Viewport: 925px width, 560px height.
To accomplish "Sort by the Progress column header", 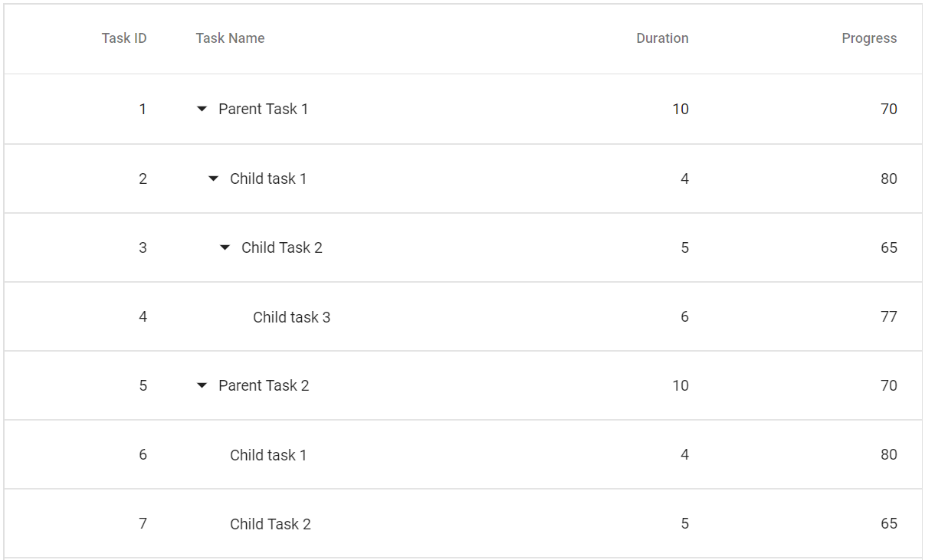I will [x=869, y=38].
